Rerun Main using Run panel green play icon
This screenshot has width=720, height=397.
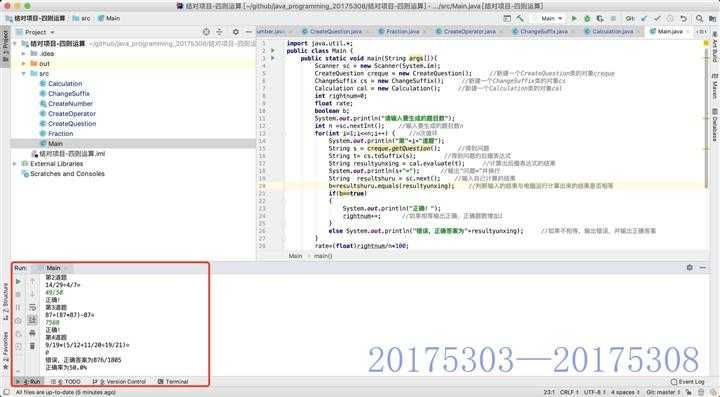point(18,281)
